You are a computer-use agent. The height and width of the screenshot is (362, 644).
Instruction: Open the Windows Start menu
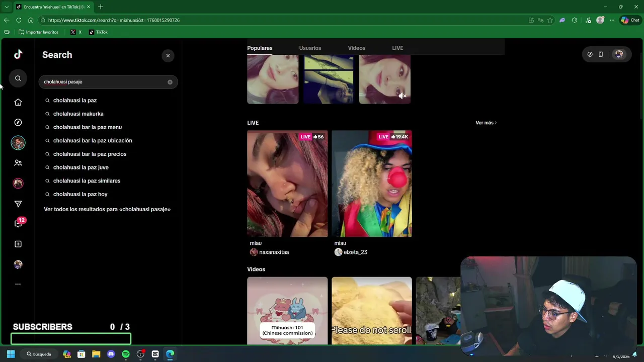pos(11,354)
